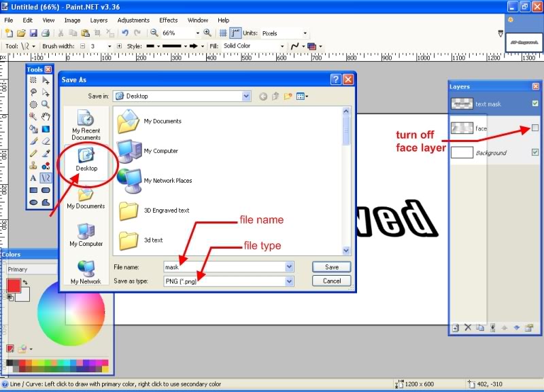Image resolution: width=544 pixels, height=392 pixels.
Task: Select the Clone Stamp tool
Action: [x=33, y=165]
